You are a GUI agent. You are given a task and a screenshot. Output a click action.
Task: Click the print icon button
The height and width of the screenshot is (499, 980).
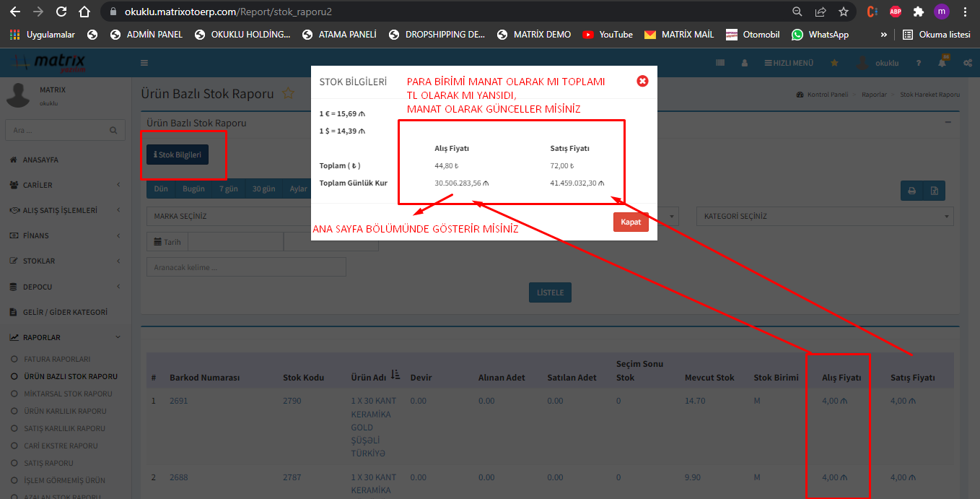click(x=911, y=191)
